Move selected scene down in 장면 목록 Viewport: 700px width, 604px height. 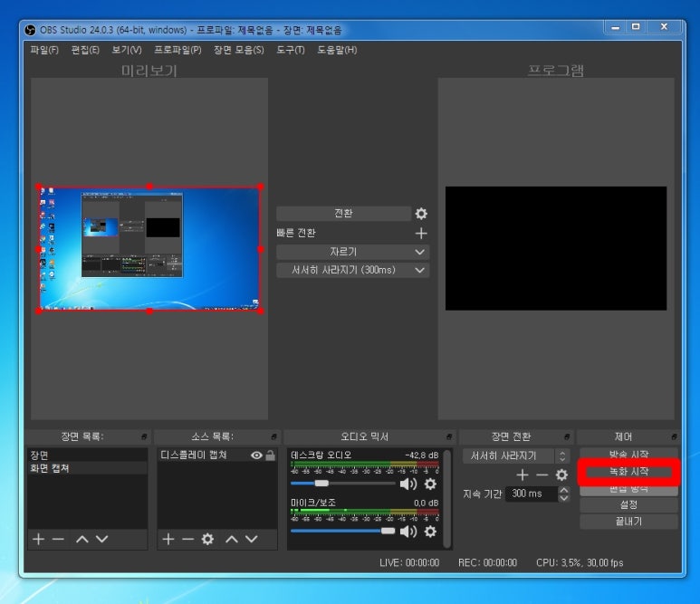click(101, 540)
